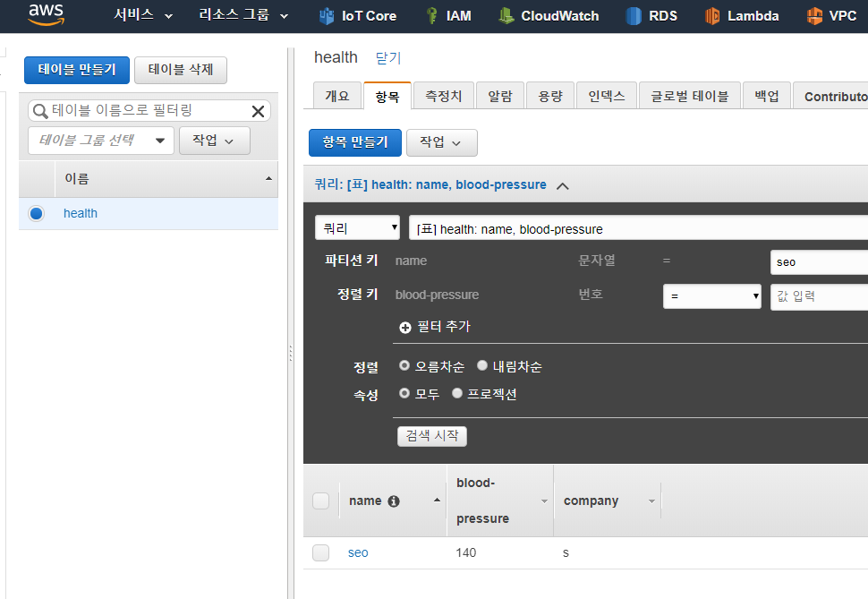The height and width of the screenshot is (599, 868).
Task: Open the 쿼리 operation type dropdown
Action: tap(357, 227)
